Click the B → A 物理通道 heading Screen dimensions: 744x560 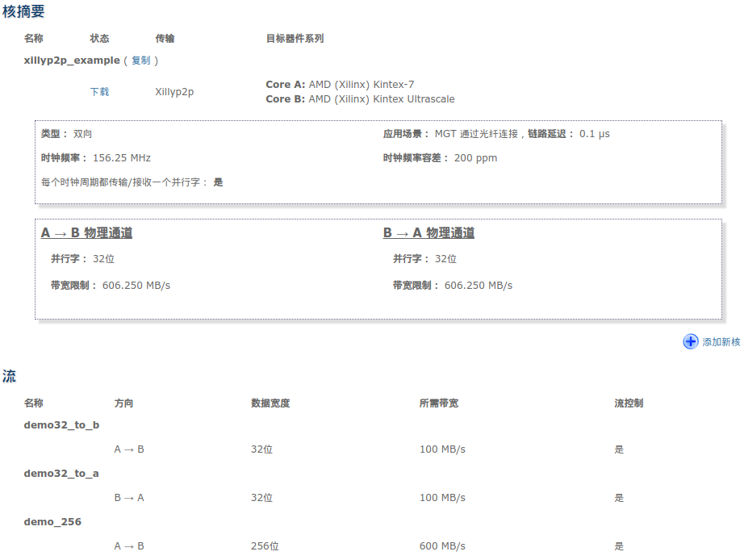click(429, 232)
